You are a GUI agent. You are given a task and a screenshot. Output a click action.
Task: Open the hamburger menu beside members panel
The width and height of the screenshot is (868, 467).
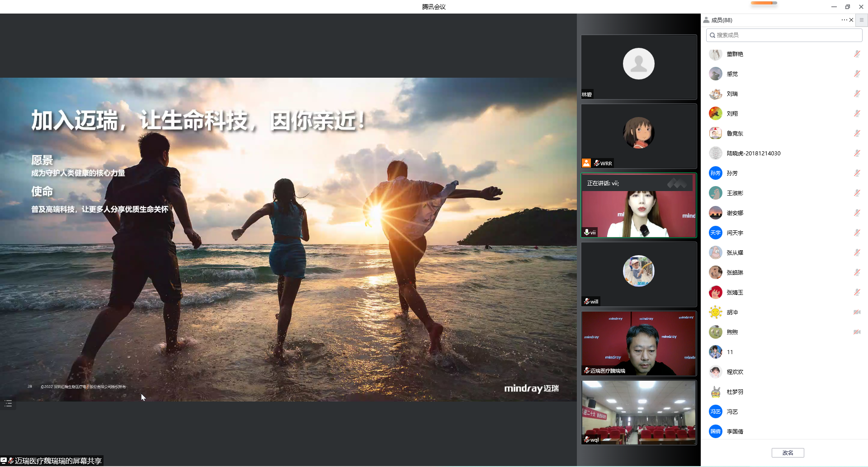[862, 20]
